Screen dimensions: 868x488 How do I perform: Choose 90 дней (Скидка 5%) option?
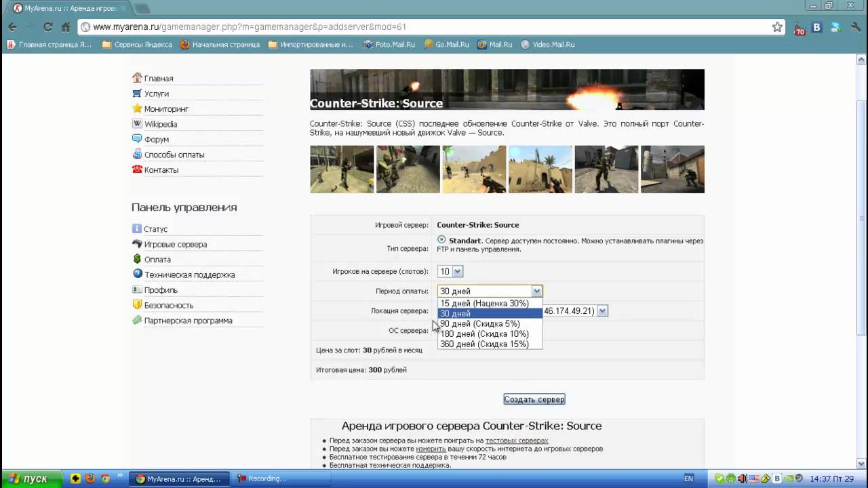pos(490,324)
